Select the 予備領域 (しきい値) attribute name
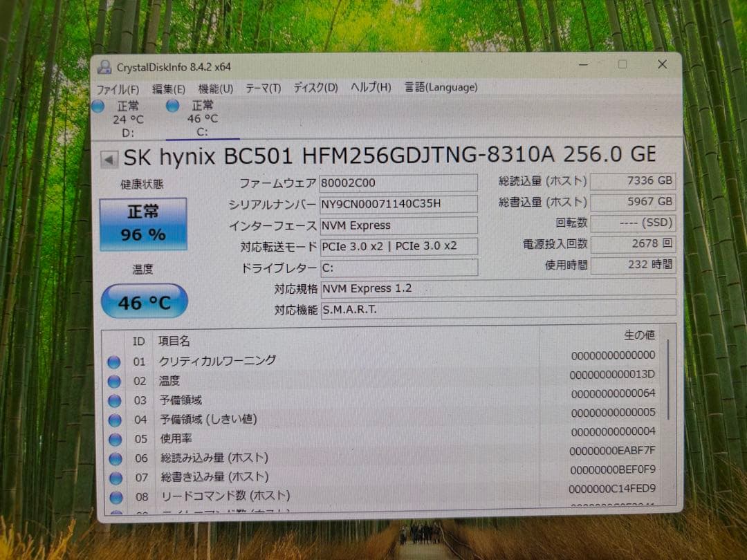Image resolution: width=747 pixels, height=560 pixels. (x=208, y=419)
